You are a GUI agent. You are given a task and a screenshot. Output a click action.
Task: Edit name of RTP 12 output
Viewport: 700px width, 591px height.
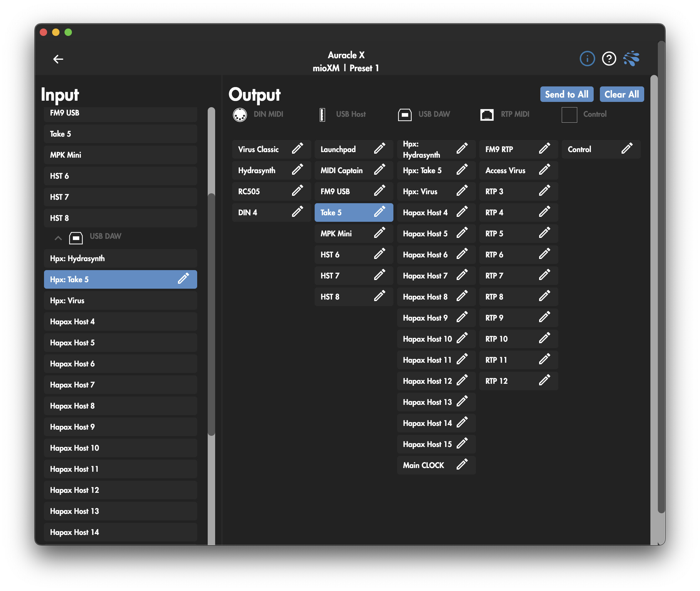click(544, 380)
